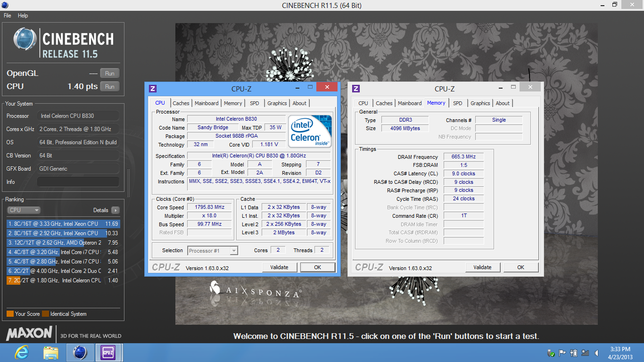The height and width of the screenshot is (362, 644).
Task: Open Graphics tab in left CPU-Z window
Action: tap(277, 103)
